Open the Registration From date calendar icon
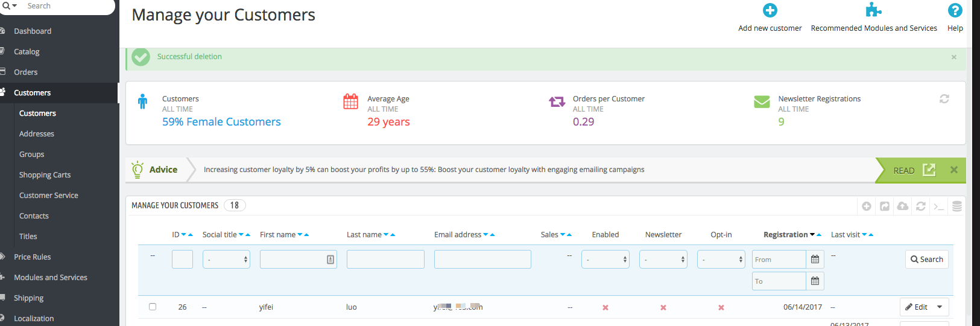 click(815, 260)
